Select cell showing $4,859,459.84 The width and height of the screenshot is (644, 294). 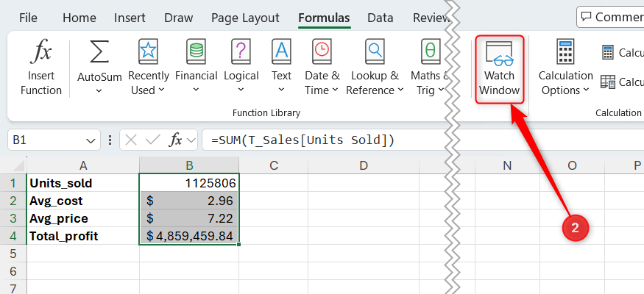click(x=189, y=236)
